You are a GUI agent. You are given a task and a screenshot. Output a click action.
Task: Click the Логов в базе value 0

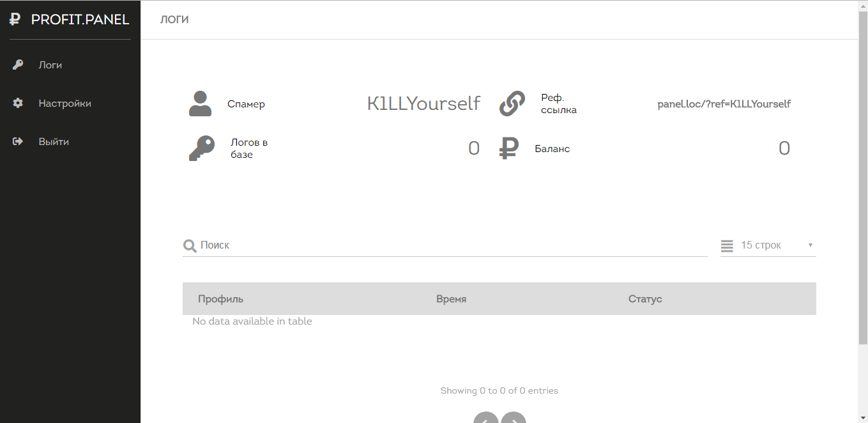coord(474,148)
